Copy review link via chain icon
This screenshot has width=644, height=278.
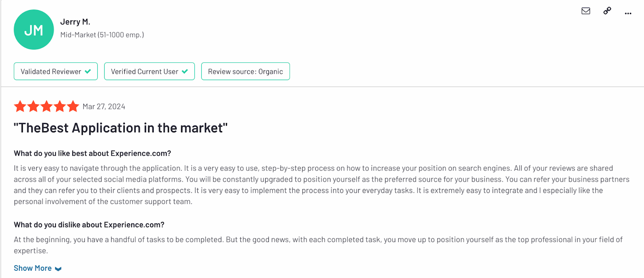[607, 11]
